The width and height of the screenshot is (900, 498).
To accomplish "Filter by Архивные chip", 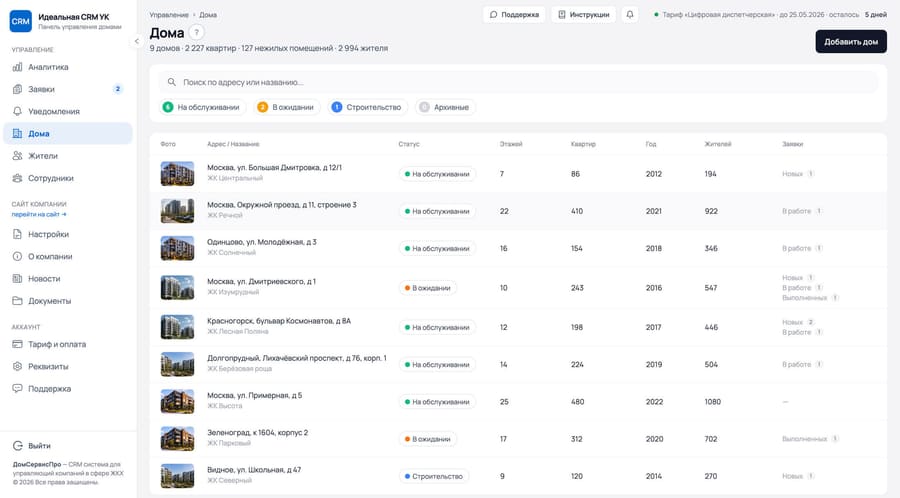I will coord(445,107).
